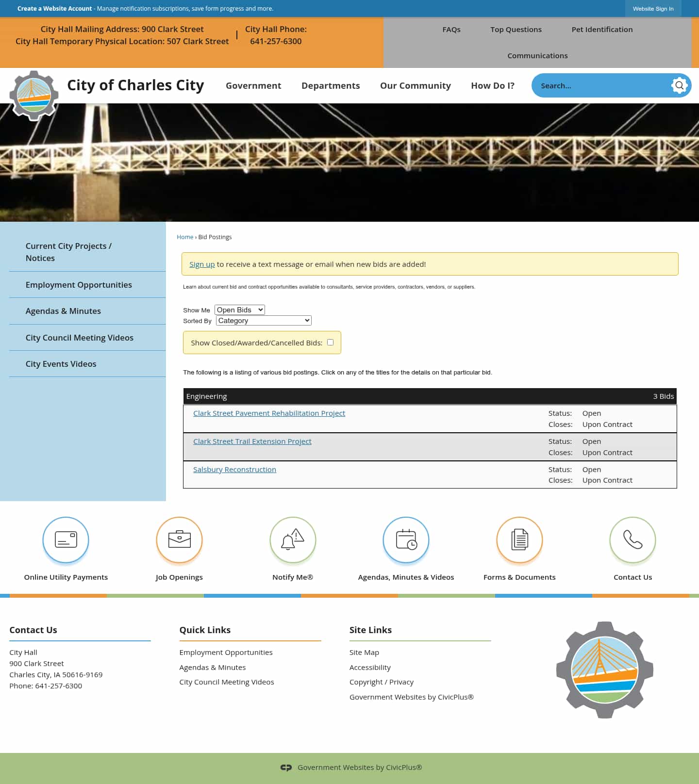Click the search magnifier icon

click(x=680, y=85)
